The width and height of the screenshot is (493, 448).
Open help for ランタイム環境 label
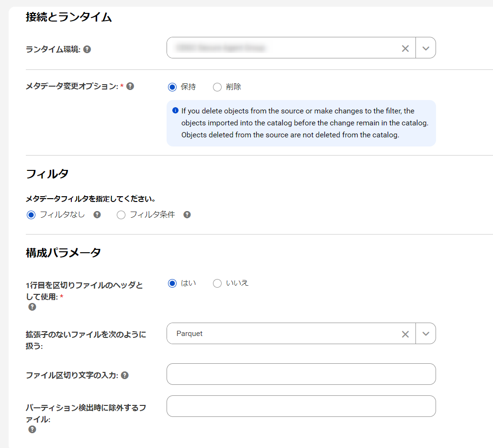87,49
